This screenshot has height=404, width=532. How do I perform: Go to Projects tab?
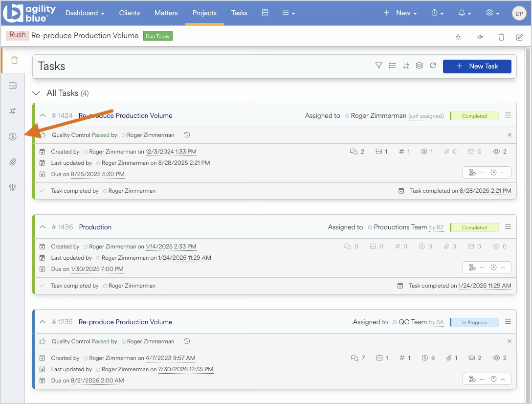point(204,13)
